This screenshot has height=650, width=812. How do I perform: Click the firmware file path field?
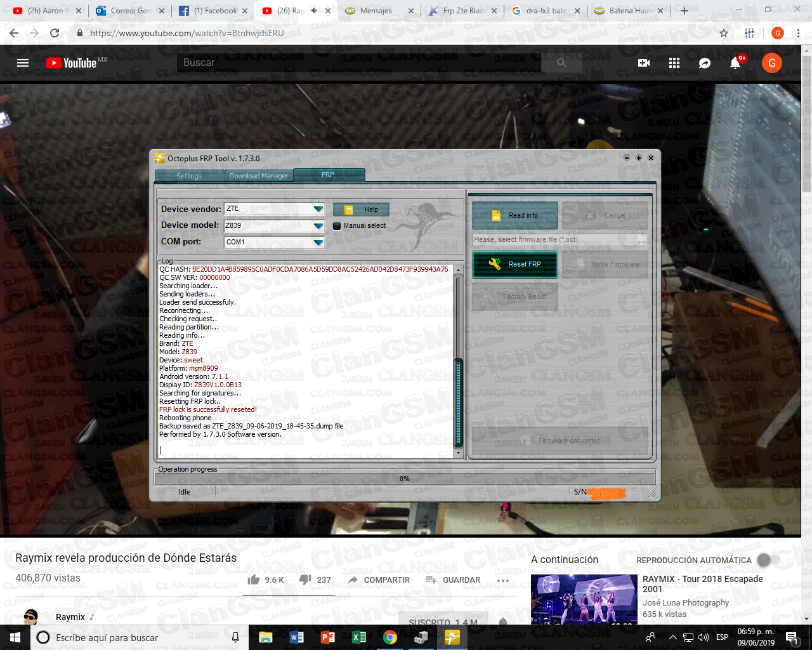pos(554,240)
